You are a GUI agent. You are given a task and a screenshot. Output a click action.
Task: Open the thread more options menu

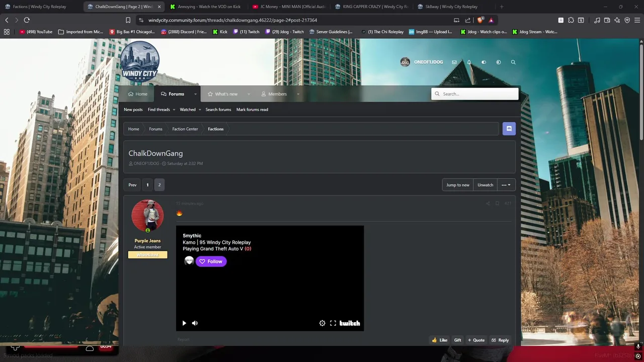tap(506, 185)
